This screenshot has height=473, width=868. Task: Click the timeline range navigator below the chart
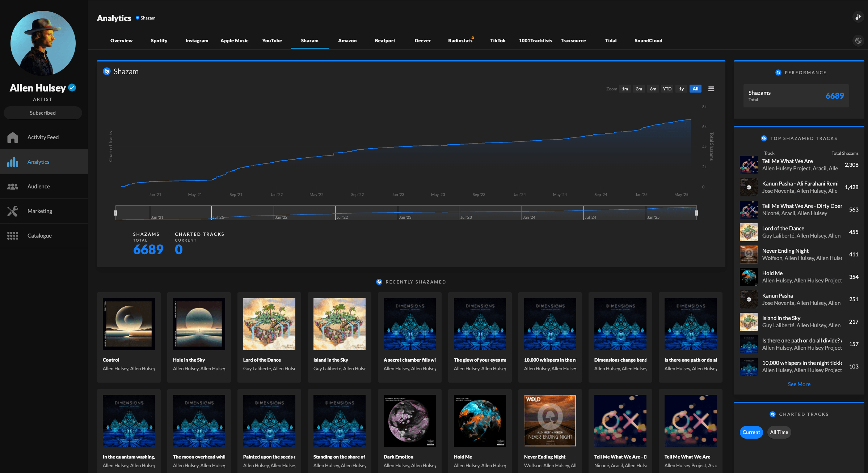coord(405,213)
